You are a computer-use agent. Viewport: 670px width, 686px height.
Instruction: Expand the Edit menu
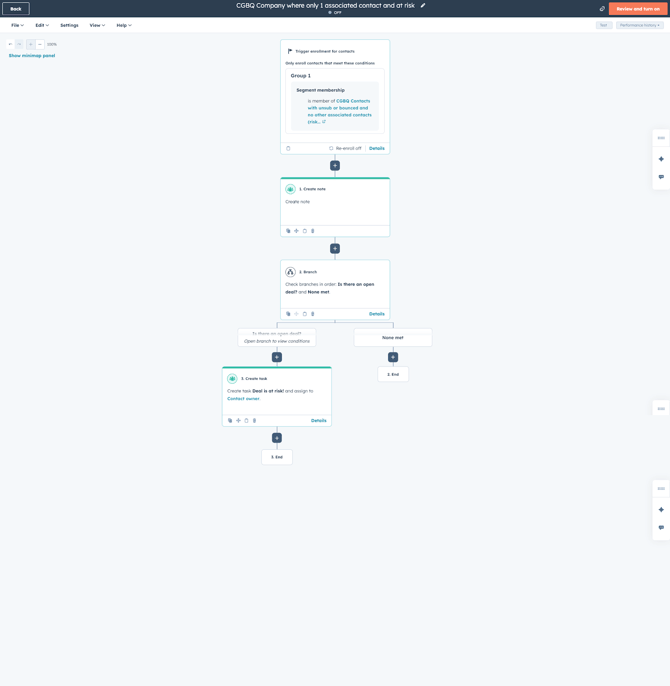pos(42,25)
